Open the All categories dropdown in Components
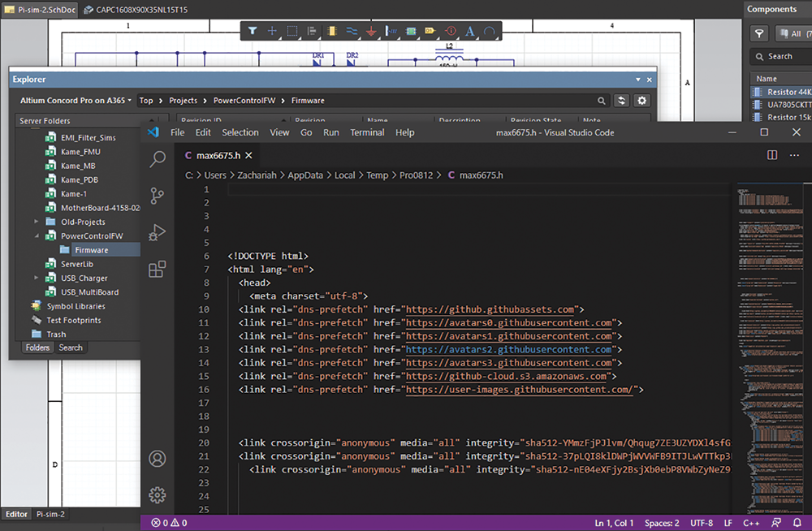Image resolution: width=812 pixels, height=531 pixels. point(794,33)
